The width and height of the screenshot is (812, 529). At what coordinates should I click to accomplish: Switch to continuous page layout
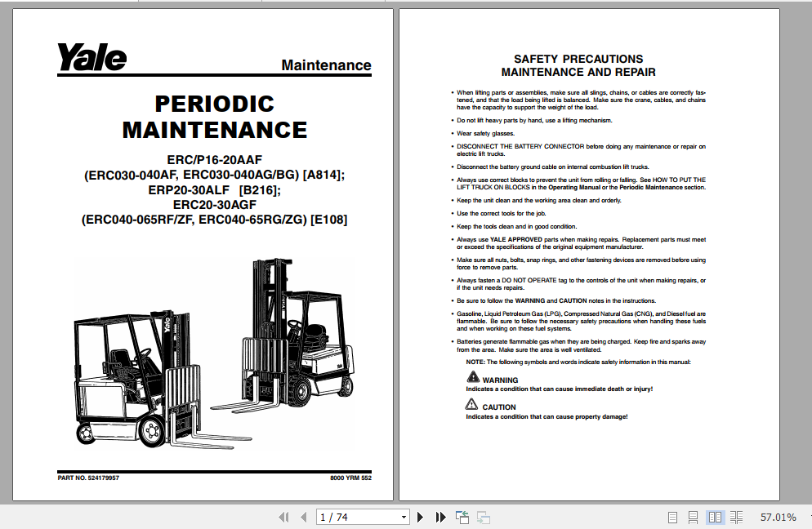[694, 517]
